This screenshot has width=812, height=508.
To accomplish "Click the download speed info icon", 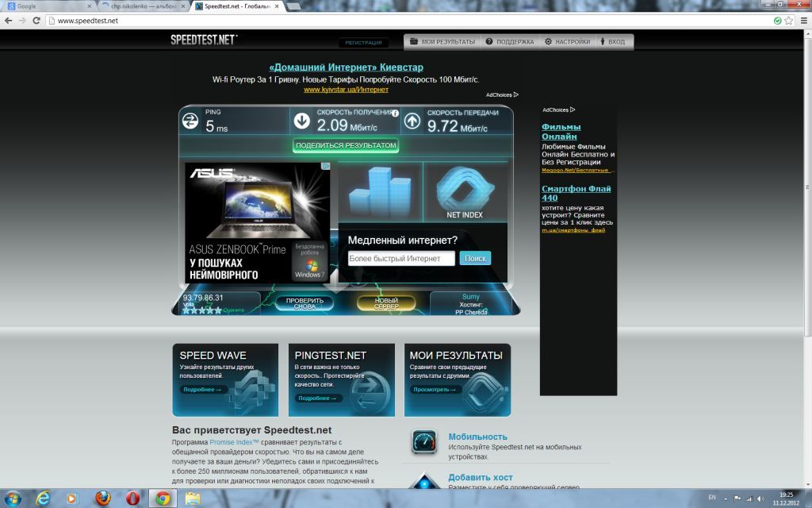I will [x=395, y=114].
